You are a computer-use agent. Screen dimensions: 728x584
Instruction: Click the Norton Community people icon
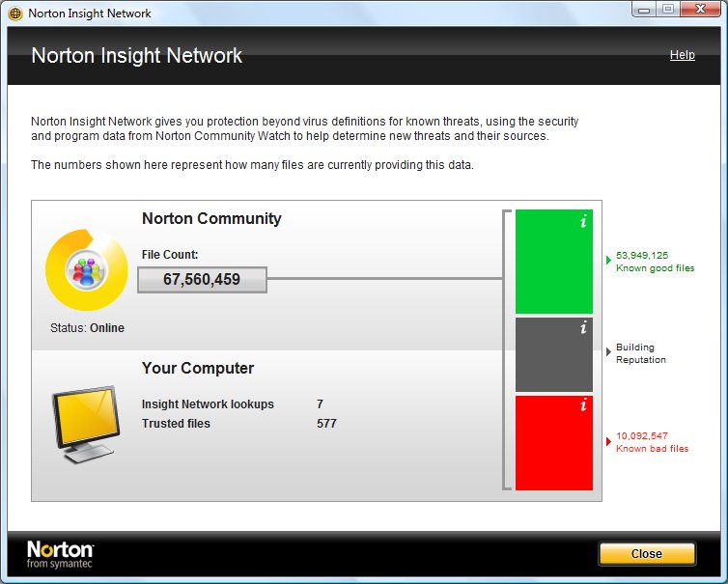tap(86, 269)
